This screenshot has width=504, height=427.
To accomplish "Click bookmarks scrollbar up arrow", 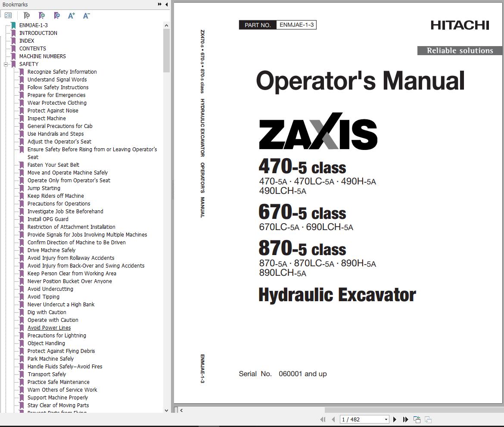I will pos(166,25).
